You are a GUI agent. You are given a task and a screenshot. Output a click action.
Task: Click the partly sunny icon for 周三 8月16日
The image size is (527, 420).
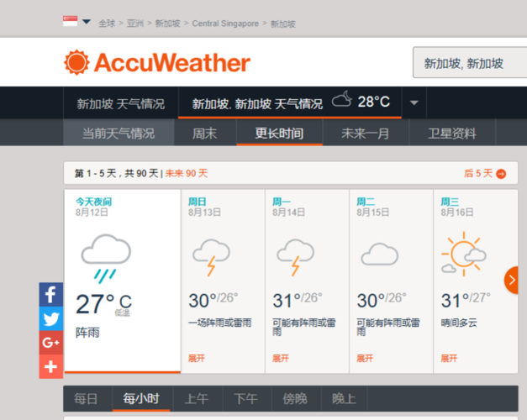464,254
